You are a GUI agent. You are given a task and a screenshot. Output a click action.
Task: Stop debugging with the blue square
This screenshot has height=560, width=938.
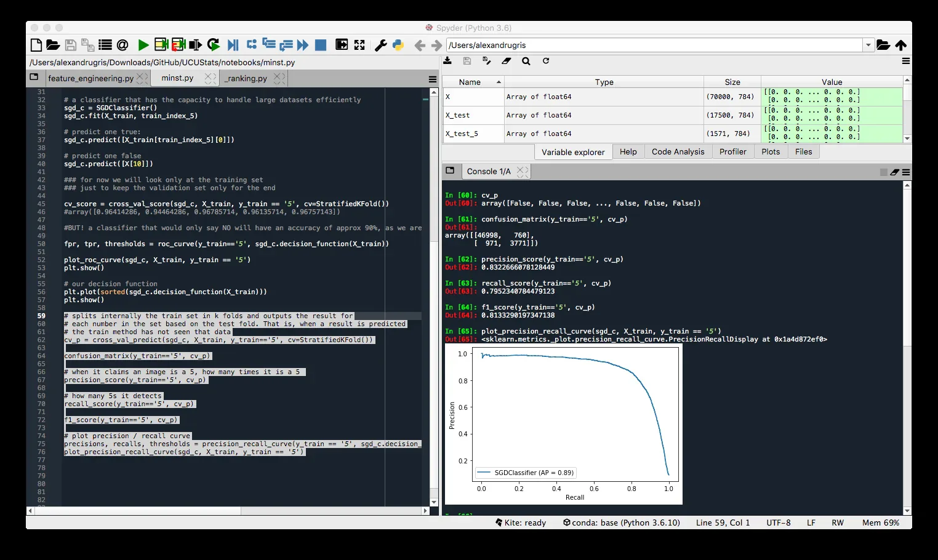point(321,45)
